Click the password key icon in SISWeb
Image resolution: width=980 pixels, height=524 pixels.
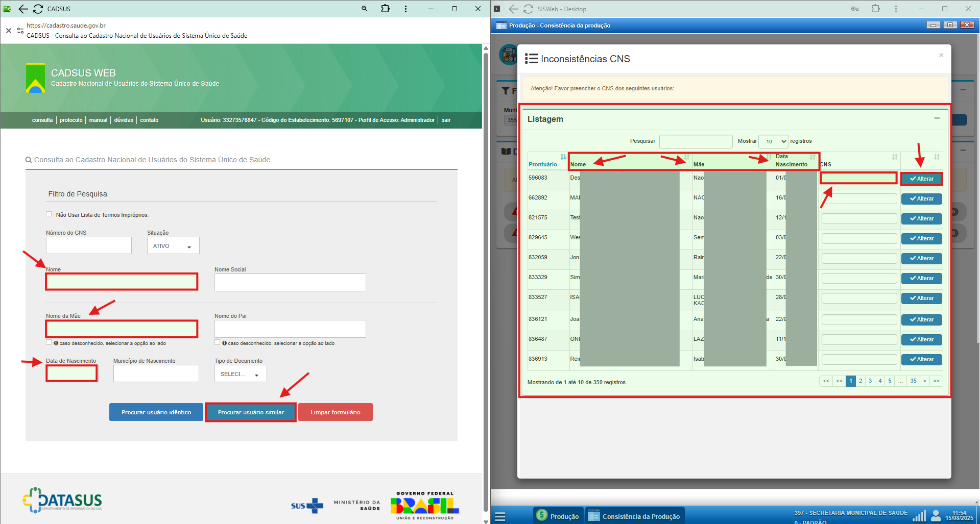[x=854, y=9]
